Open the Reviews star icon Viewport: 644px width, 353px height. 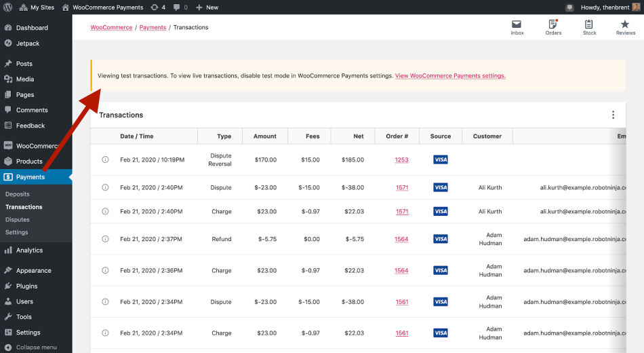(x=625, y=27)
